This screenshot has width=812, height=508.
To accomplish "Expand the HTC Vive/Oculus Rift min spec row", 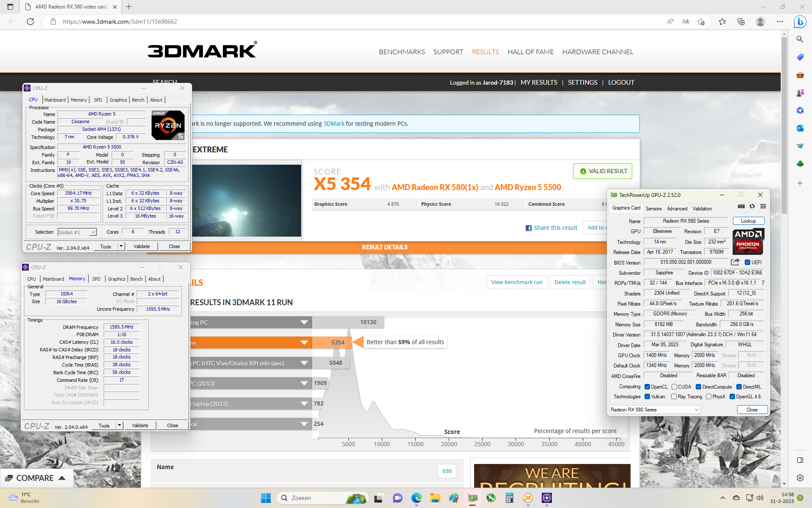I will coord(304,363).
